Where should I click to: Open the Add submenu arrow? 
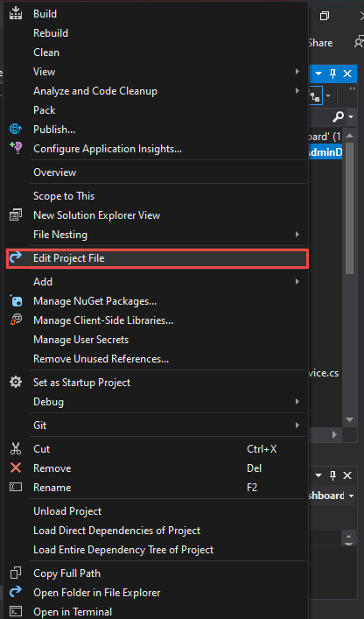(297, 281)
